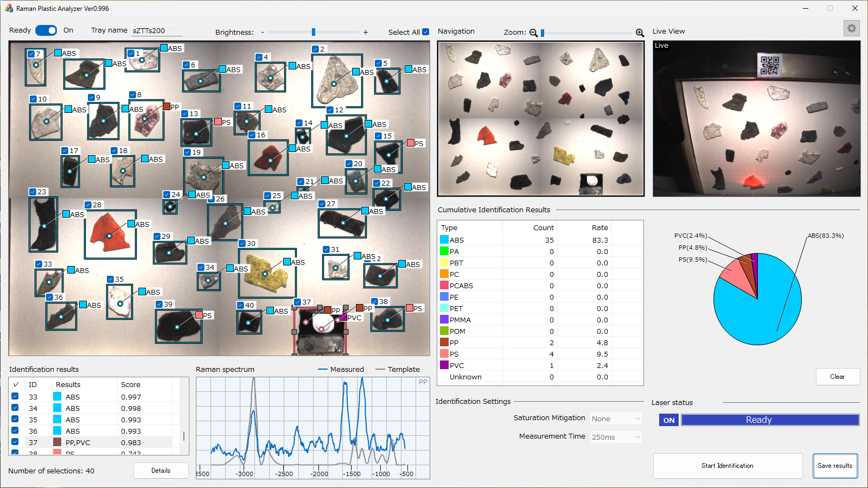Image resolution: width=868 pixels, height=488 pixels.
Task: Click the Tray name input field
Action: click(156, 30)
